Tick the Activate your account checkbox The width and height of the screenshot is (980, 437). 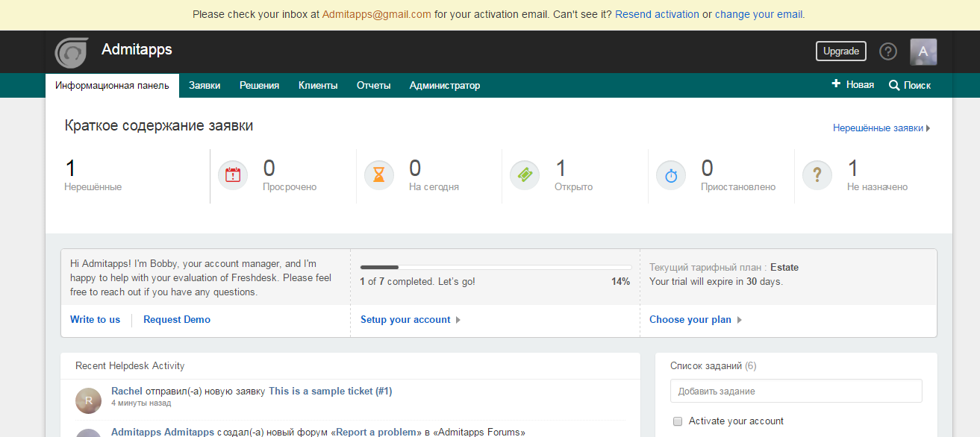click(x=678, y=421)
